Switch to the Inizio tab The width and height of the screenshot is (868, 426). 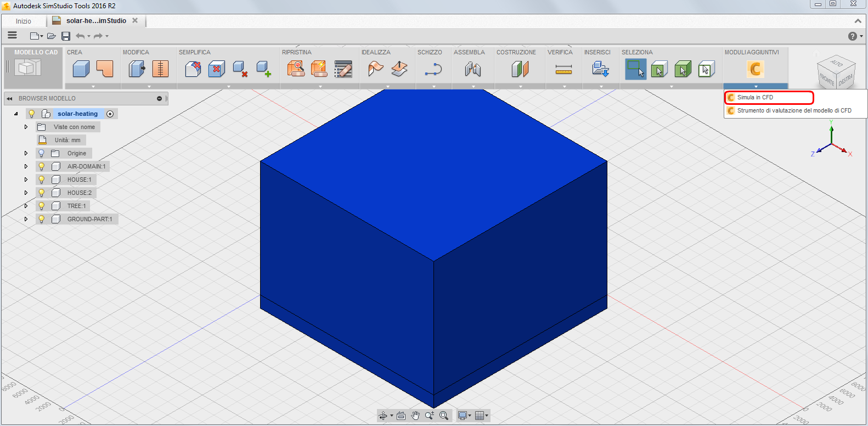pos(24,21)
